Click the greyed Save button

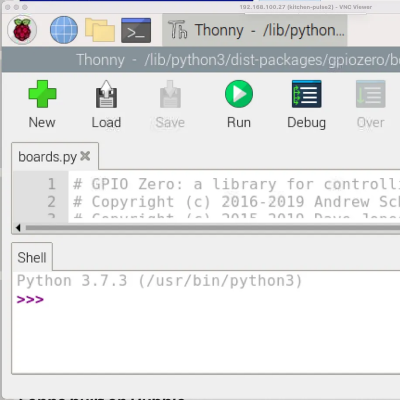pos(170,104)
